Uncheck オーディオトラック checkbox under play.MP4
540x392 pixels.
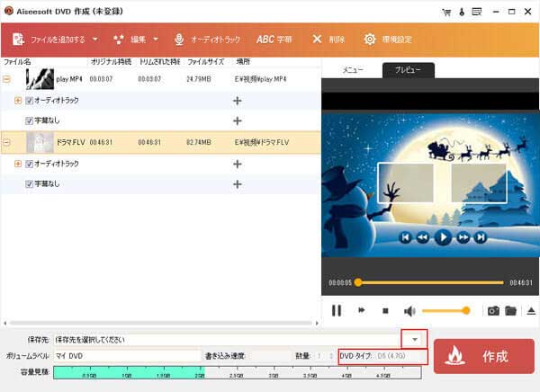[x=29, y=101]
